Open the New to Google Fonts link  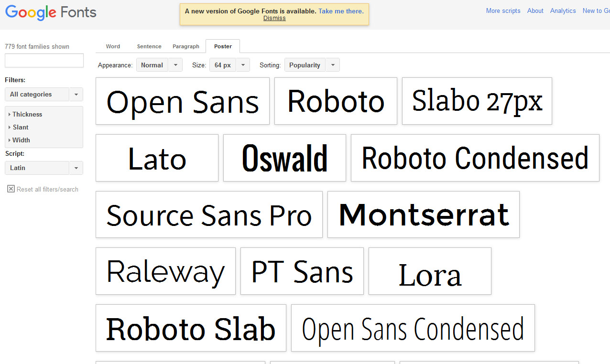coord(596,11)
